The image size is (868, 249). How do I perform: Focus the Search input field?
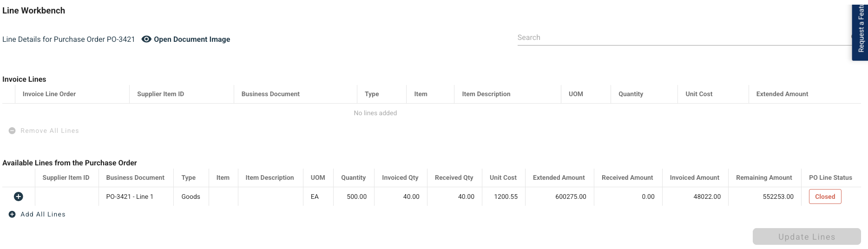(683, 38)
